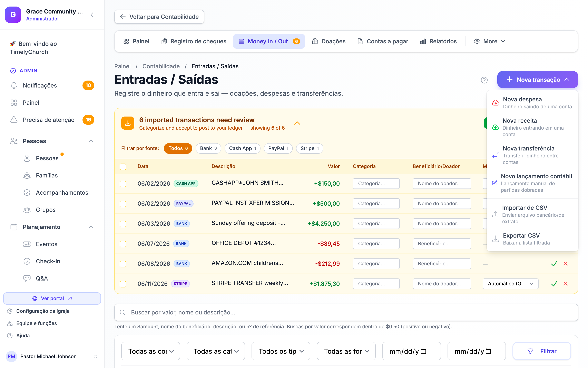The width and height of the screenshot is (588, 368).
Task: Check the Sunday offering deposit row checkbox
Action: (123, 224)
